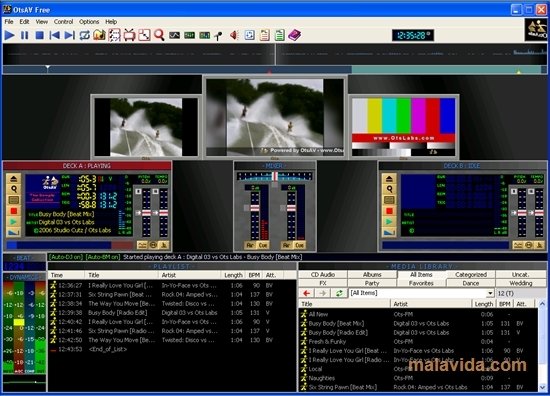550x396 pixels.
Task: Open the TV video window icon
Action: coord(129,35)
